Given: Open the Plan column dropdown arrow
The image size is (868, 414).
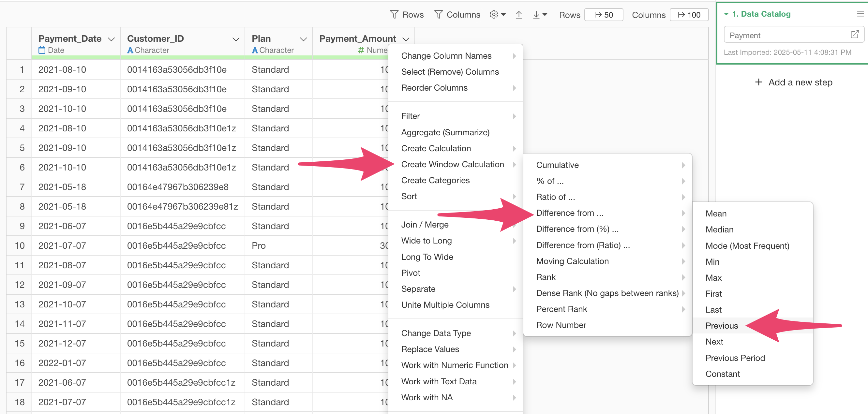Looking at the screenshot, I should (303, 39).
